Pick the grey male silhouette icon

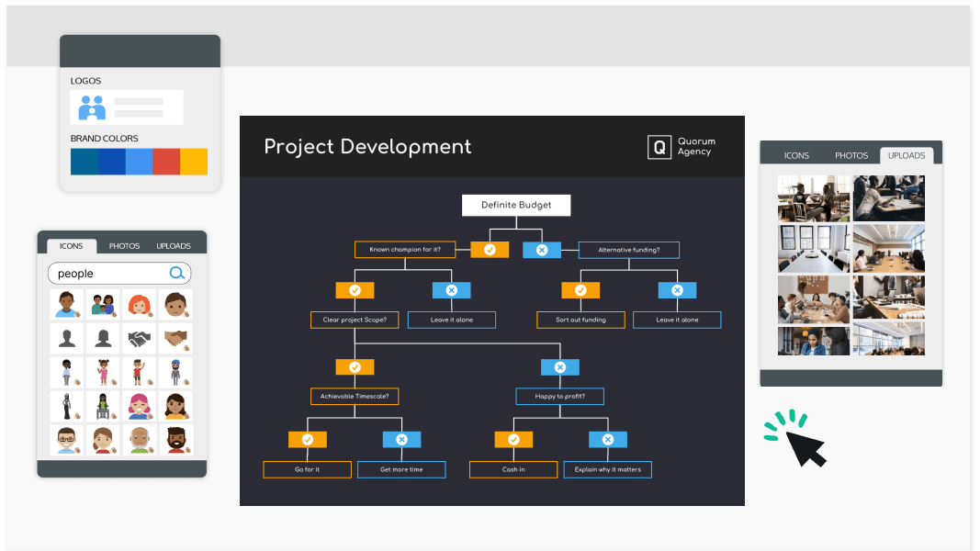(x=67, y=338)
